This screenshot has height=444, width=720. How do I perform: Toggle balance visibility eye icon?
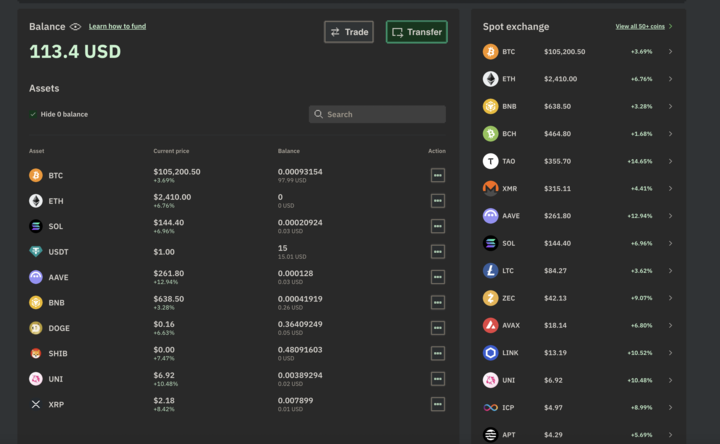click(75, 27)
